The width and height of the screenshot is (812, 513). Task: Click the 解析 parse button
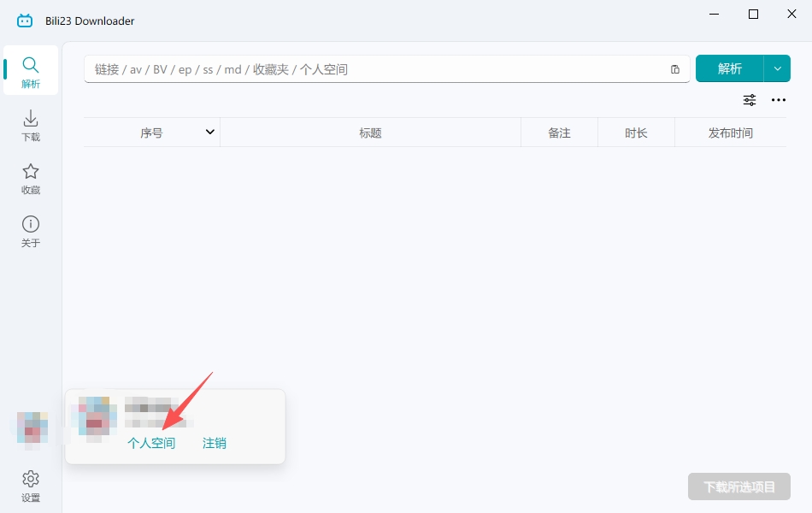[x=730, y=68]
